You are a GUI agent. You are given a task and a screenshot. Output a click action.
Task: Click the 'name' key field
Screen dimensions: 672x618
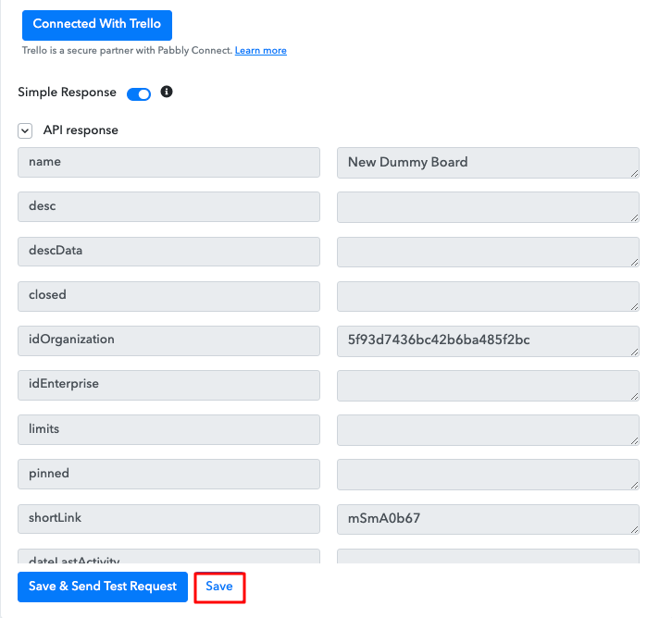click(168, 162)
